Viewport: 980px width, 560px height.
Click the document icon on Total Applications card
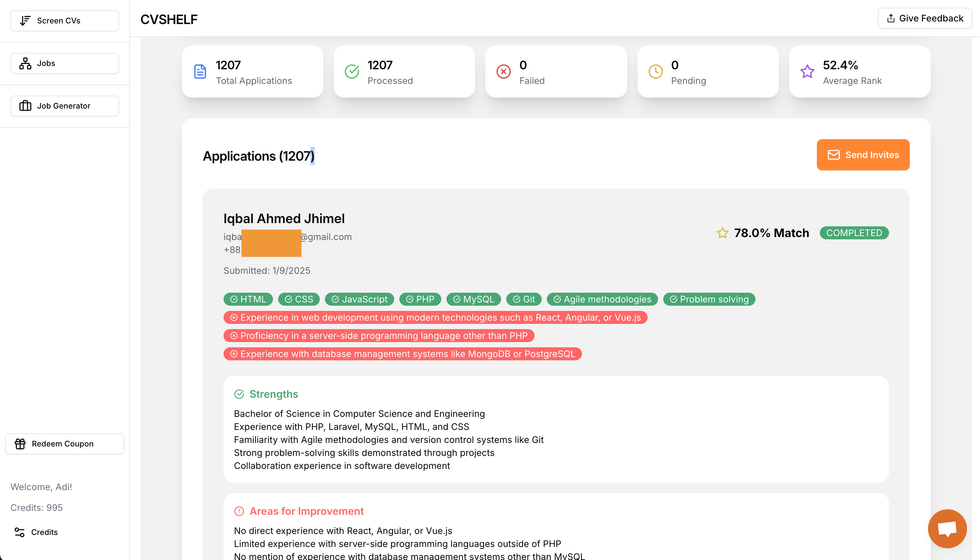tap(200, 71)
